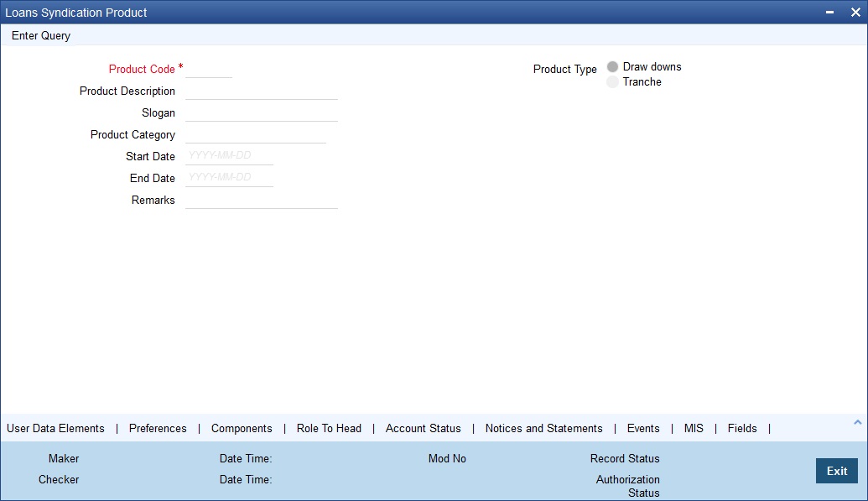The width and height of the screenshot is (868, 501).
Task: Select the Draw downs product type
Action: (612, 66)
